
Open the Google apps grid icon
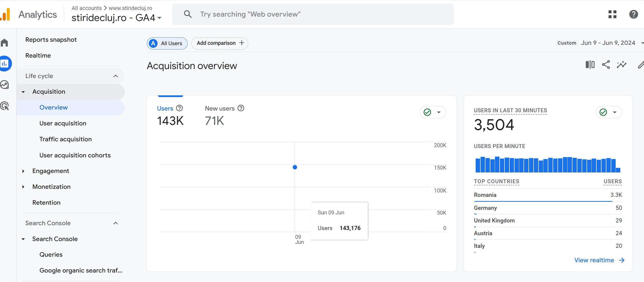(x=612, y=14)
